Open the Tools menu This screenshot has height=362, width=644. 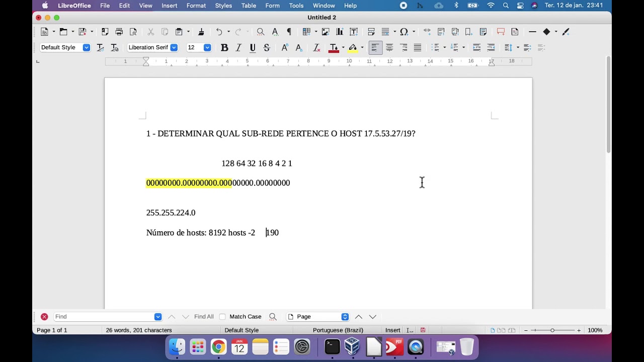point(296,6)
